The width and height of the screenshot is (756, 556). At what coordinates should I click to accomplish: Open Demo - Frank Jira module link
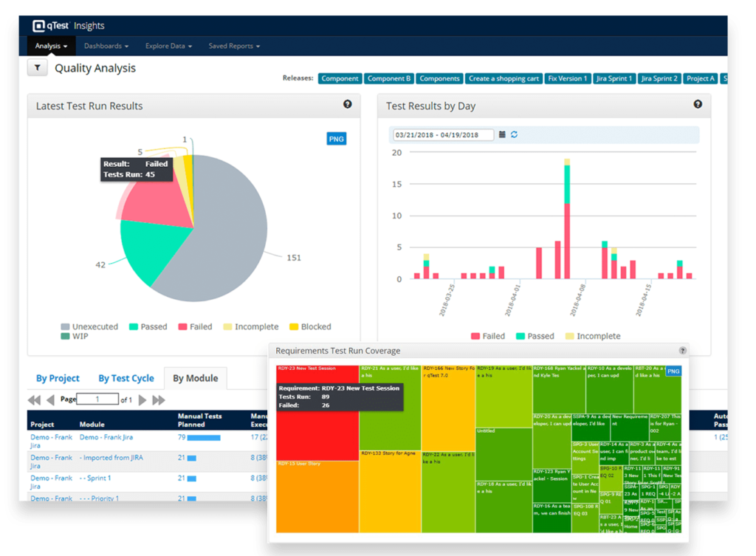coord(106,437)
